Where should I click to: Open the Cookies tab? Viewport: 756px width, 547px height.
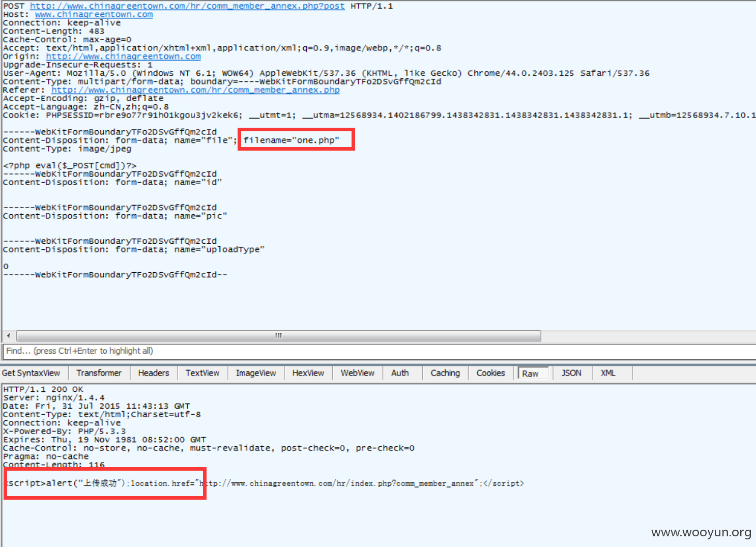coord(491,373)
